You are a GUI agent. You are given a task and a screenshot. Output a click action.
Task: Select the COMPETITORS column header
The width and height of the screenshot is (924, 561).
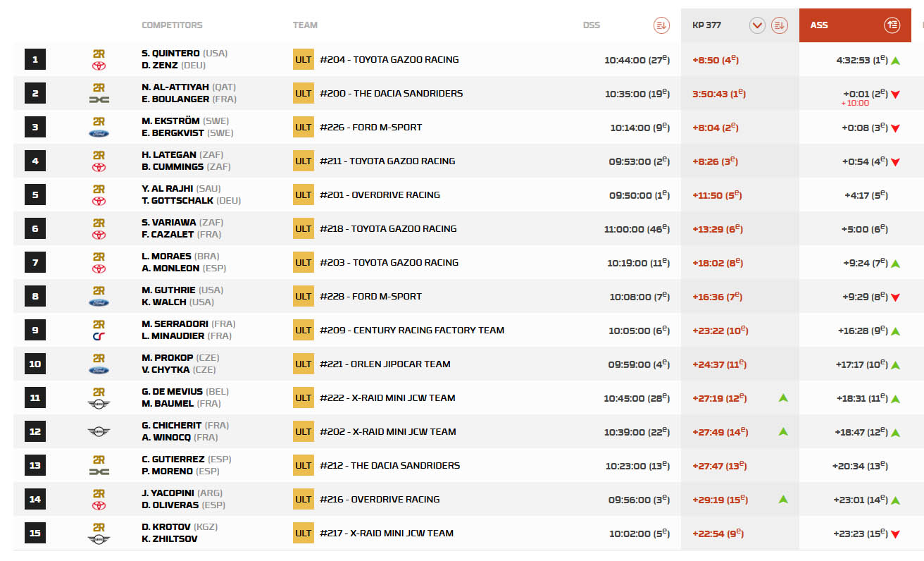172,25
